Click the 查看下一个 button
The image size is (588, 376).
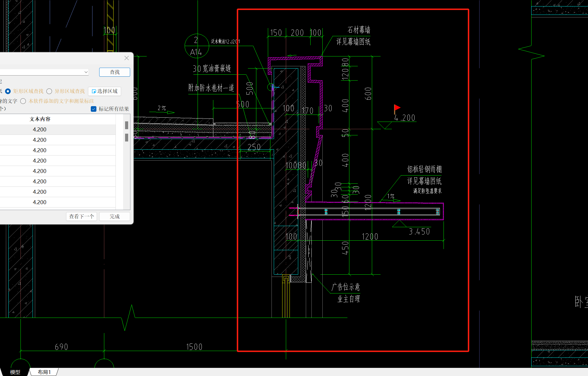pyautogui.click(x=82, y=217)
